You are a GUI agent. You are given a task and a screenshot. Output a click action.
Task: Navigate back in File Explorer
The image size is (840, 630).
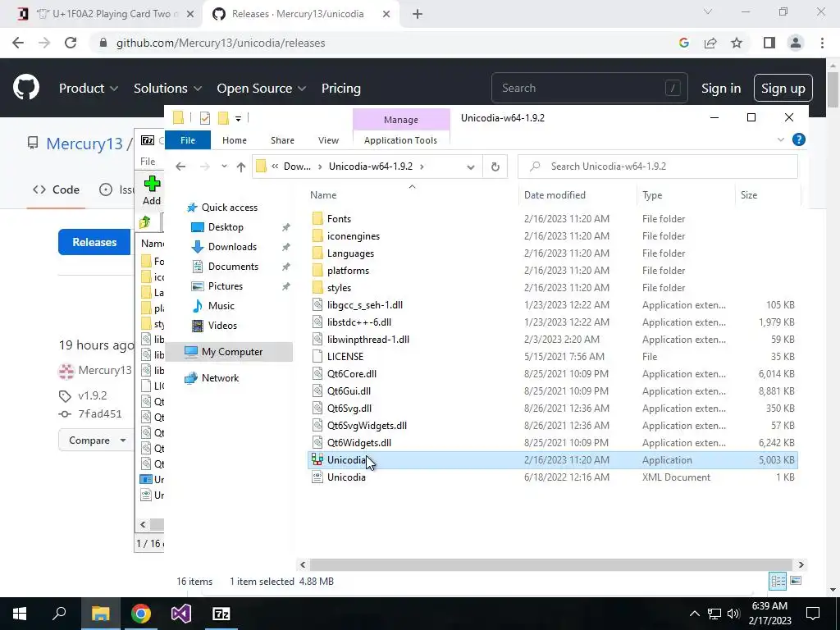180,167
